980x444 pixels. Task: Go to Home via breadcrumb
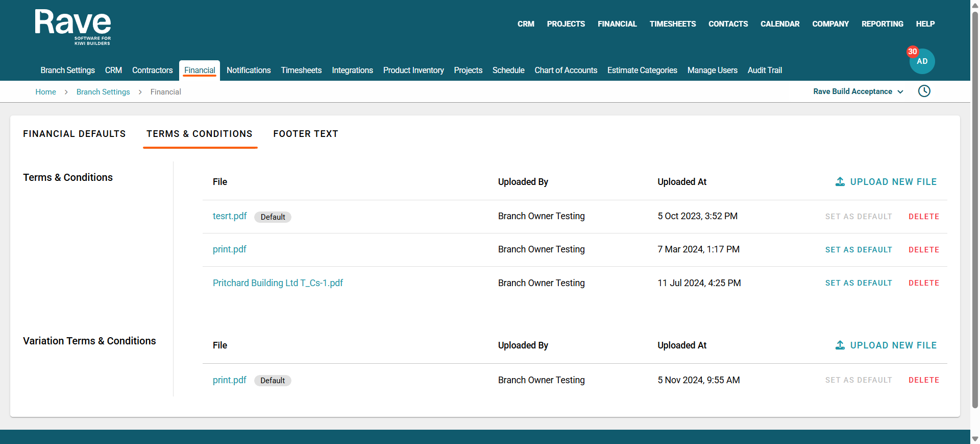click(x=45, y=92)
